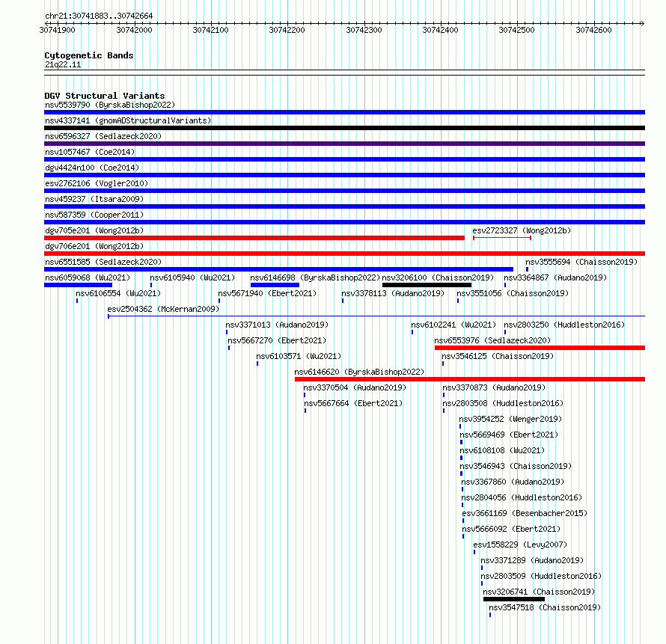Click nsv2803250 (Huddleston2016) label
This screenshot has height=644, width=666.
(564, 325)
